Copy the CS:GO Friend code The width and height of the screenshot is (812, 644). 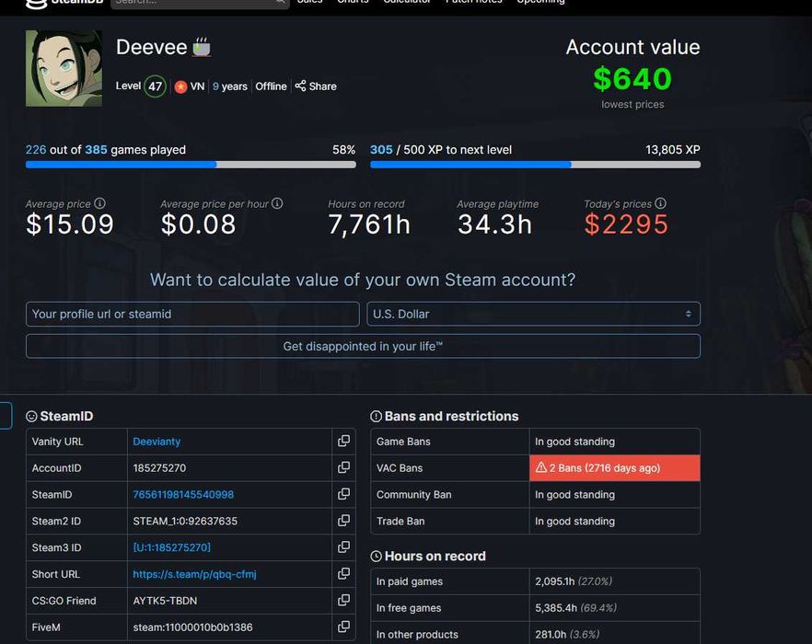click(343, 600)
